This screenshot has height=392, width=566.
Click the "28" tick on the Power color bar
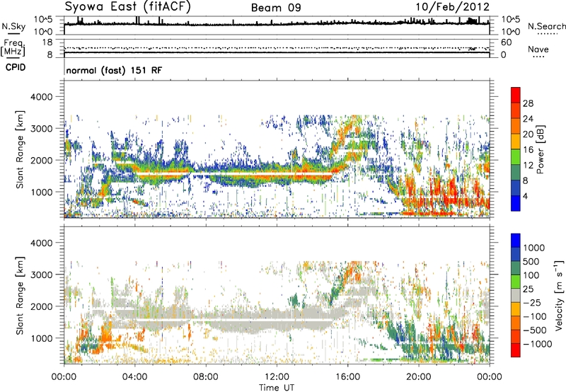click(528, 103)
